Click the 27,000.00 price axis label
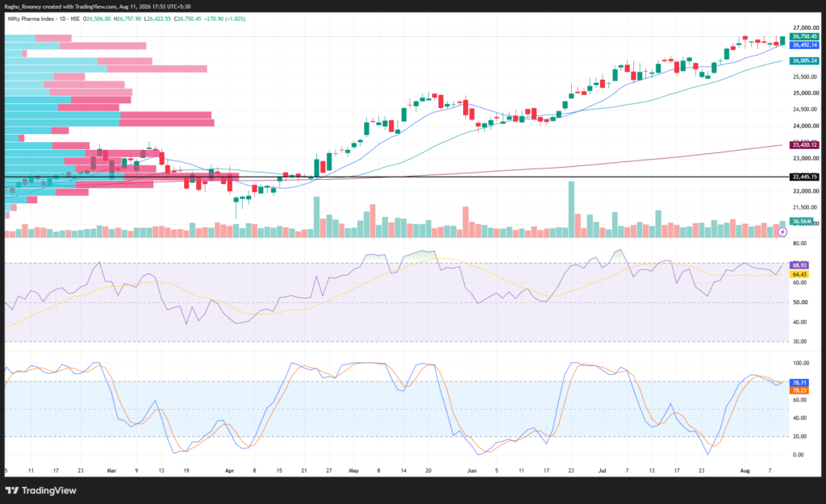Viewport: 826px width, 504px height. pyautogui.click(x=806, y=27)
